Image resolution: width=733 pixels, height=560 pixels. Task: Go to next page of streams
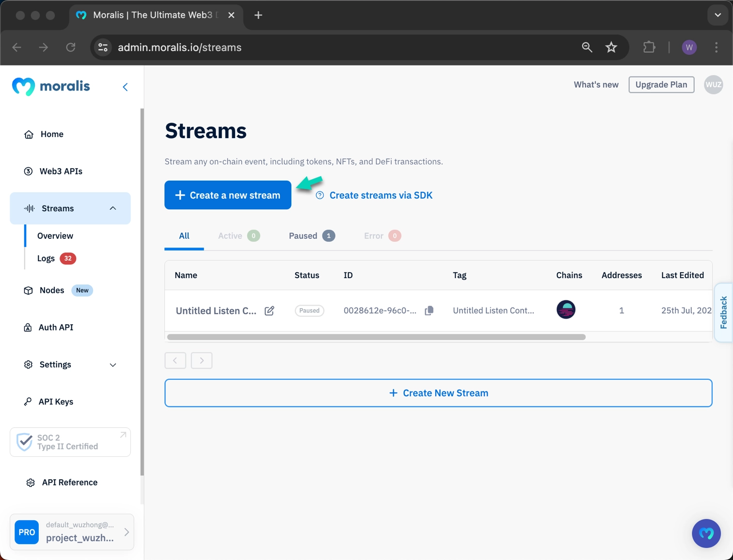coord(202,360)
